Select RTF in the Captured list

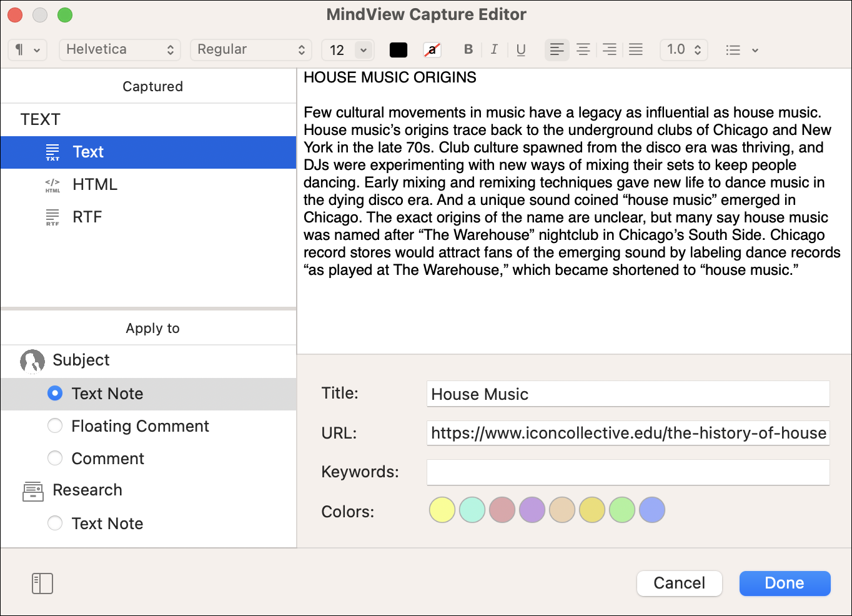coord(87,217)
